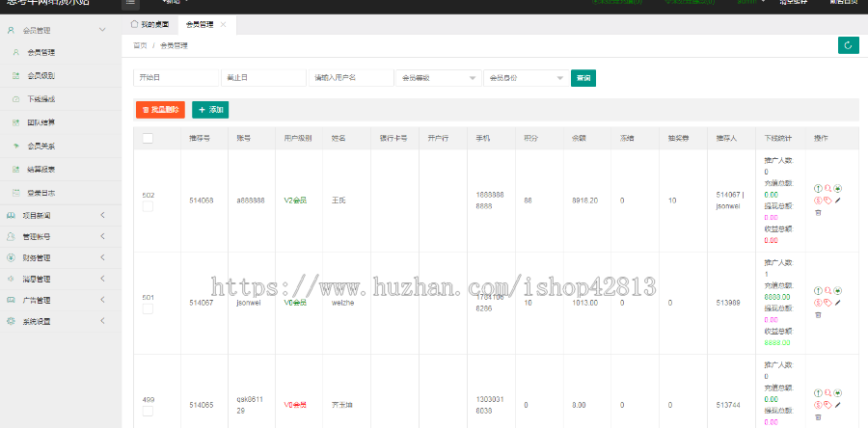This screenshot has height=428, width=868.
Task: Edit row 514065 with the pencil icon
Action: [x=837, y=405]
